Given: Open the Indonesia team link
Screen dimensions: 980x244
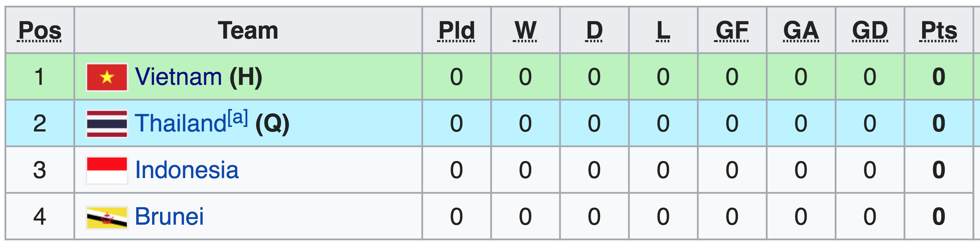Looking at the screenshot, I should pyautogui.click(x=187, y=170).
